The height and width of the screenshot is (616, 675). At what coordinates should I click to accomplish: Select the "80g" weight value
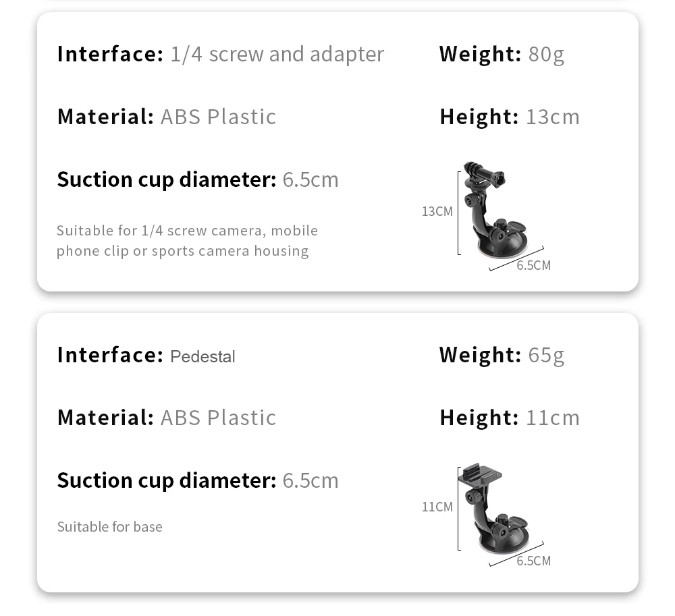[546, 55]
